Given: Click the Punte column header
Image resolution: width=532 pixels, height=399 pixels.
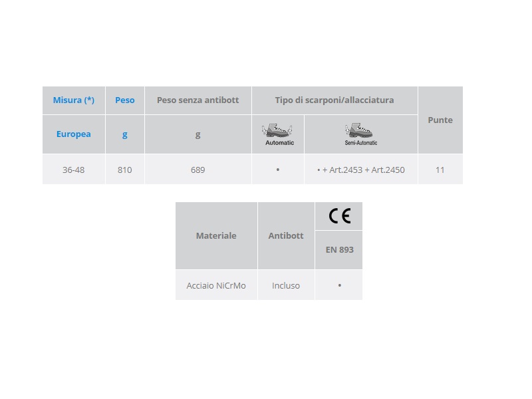Looking at the screenshot, I should point(440,120).
